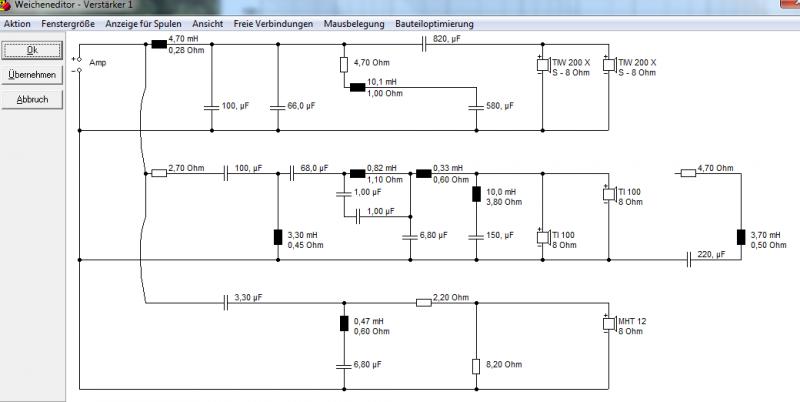Open the Aktion menu
Image resolution: width=800 pixels, height=402 pixels.
[x=17, y=24]
